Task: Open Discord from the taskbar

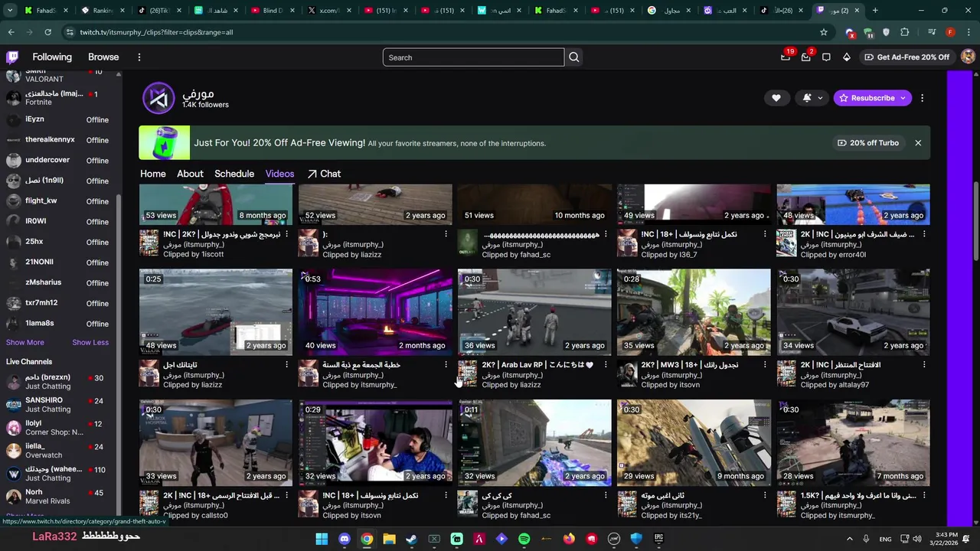Action: pos(345,539)
